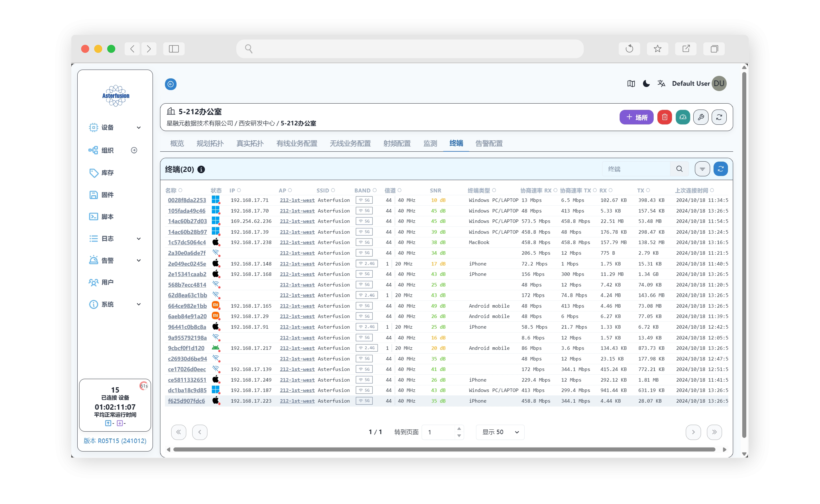Click the blue collapse sidebar arrow icon
The height and width of the screenshot is (504, 820).
(x=170, y=84)
